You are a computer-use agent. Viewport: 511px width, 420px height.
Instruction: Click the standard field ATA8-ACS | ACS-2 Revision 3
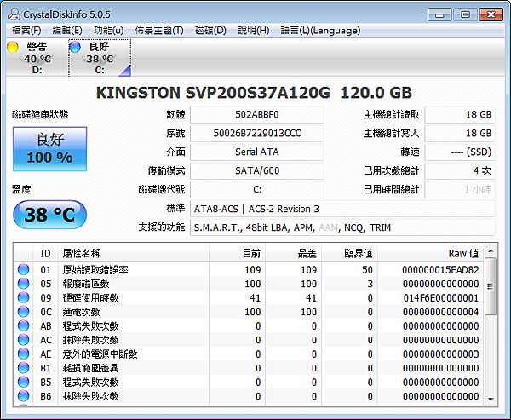coord(342,209)
